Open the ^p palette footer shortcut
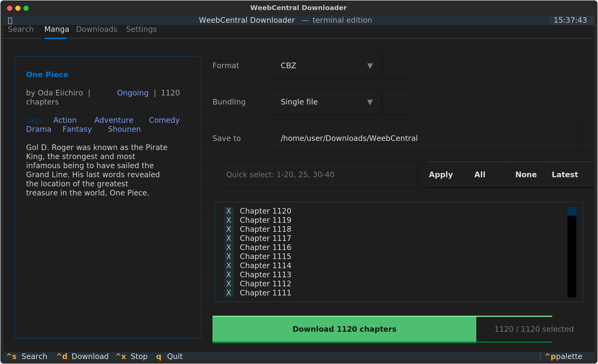 (x=564, y=356)
